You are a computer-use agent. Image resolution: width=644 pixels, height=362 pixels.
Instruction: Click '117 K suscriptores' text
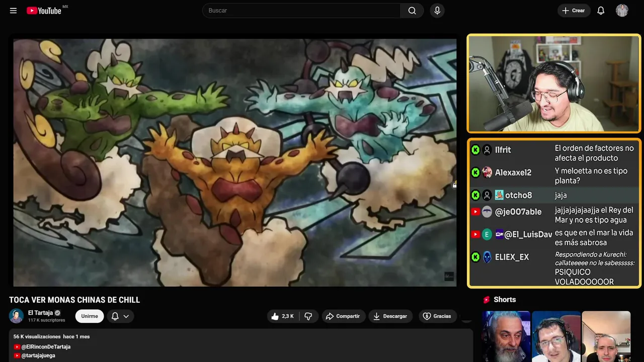pos(47,320)
